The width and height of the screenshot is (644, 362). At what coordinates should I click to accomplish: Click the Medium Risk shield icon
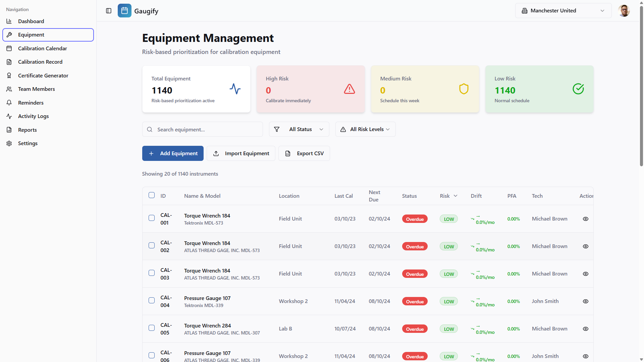tap(464, 89)
